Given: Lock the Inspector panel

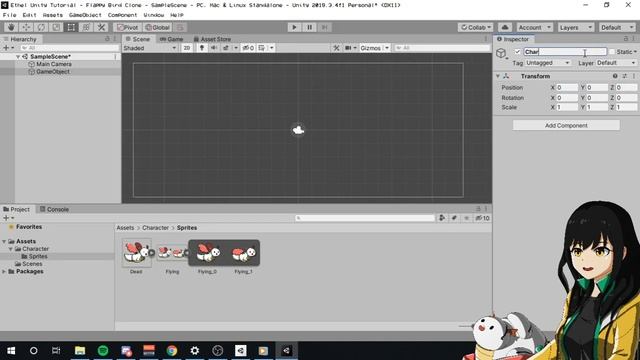Looking at the screenshot, I should [x=625, y=39].
